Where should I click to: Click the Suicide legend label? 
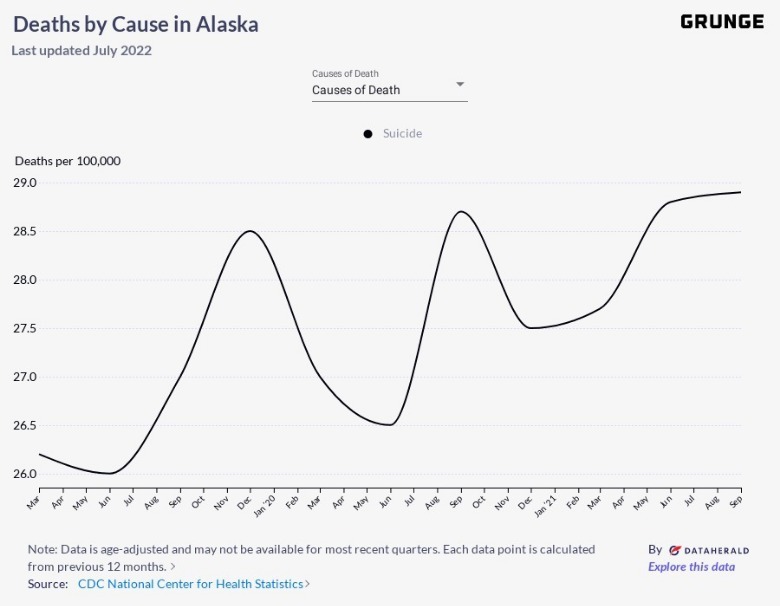pos(402,134)
